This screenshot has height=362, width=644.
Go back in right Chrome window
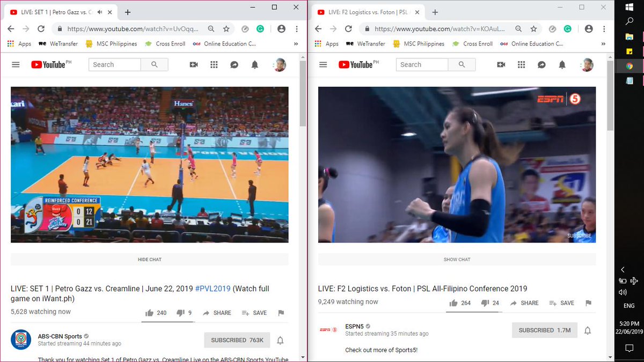click(x=318, y=29)
